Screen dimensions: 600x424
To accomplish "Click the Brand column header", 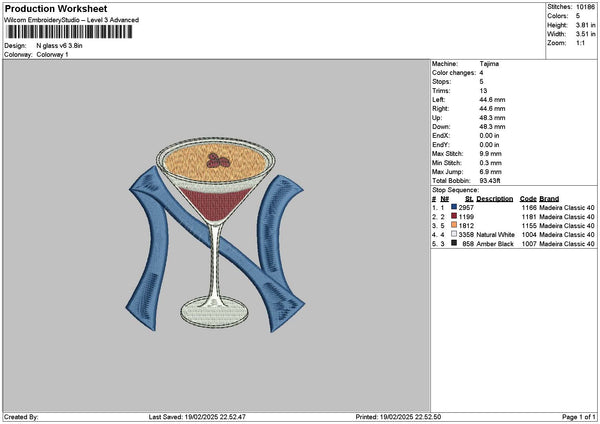I will coord(549,199).
